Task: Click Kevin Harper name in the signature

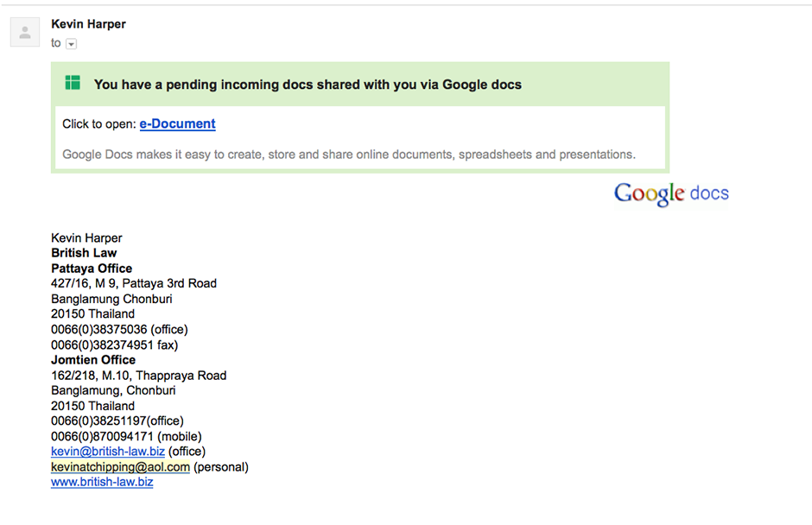Action: (86, 238)
